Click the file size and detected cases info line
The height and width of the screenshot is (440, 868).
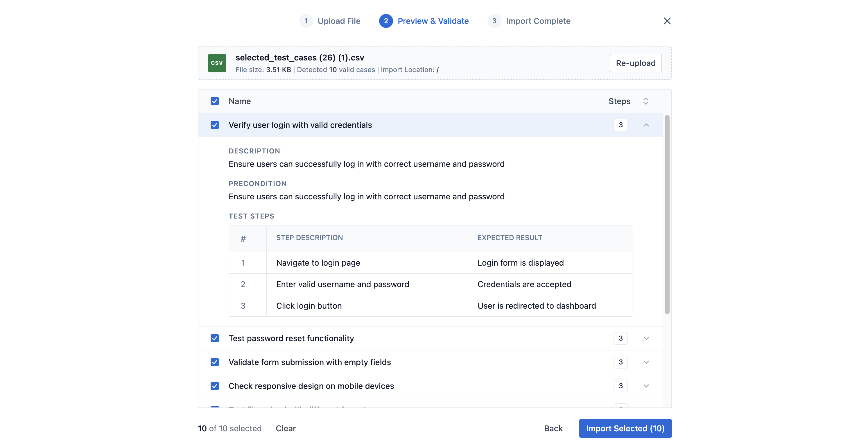tap(337, 70)
